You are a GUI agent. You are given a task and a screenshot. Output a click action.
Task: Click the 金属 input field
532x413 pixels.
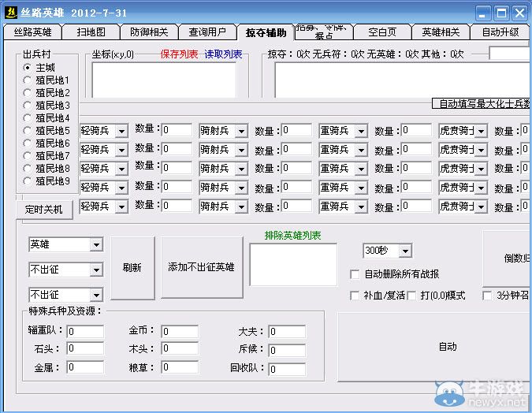click(85, 367)
